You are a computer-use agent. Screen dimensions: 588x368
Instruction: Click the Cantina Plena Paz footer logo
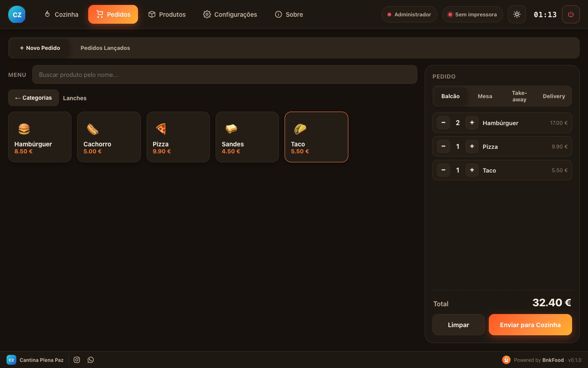click(x=11, y=360)
